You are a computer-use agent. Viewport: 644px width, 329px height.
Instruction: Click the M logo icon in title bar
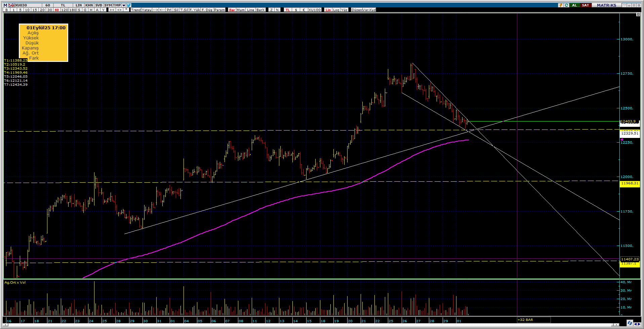[x=5, y=5]
